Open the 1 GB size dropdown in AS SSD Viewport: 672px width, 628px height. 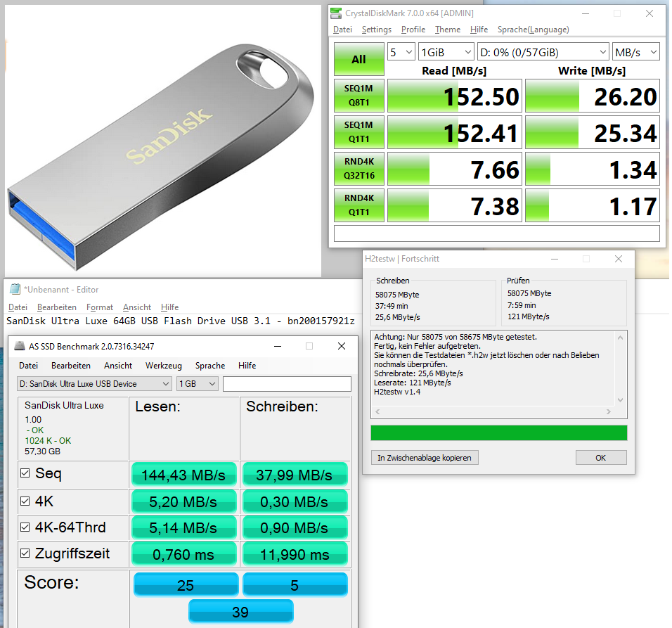point(198,384)
